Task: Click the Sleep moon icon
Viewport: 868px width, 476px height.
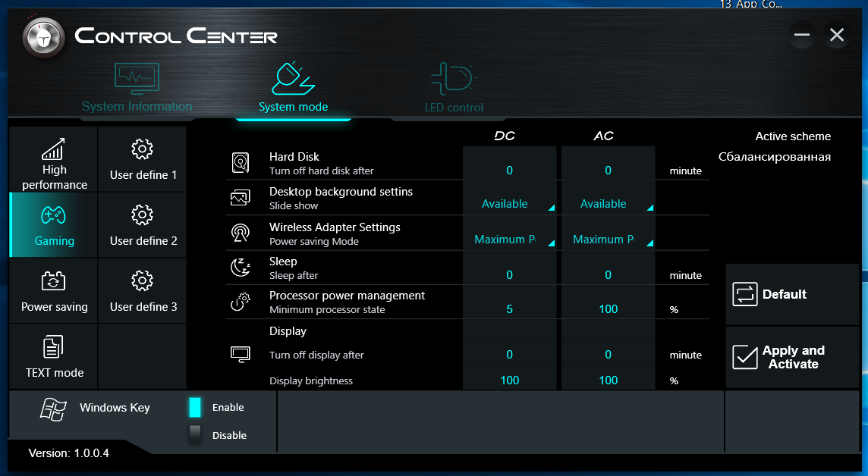Action: point(241,267)
